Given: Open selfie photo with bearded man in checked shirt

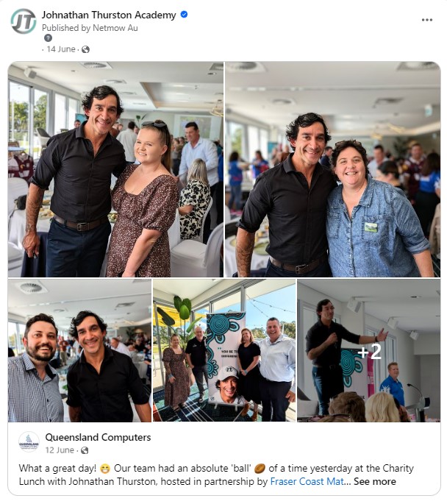Looking at the screenshot, I should (79, 350).
